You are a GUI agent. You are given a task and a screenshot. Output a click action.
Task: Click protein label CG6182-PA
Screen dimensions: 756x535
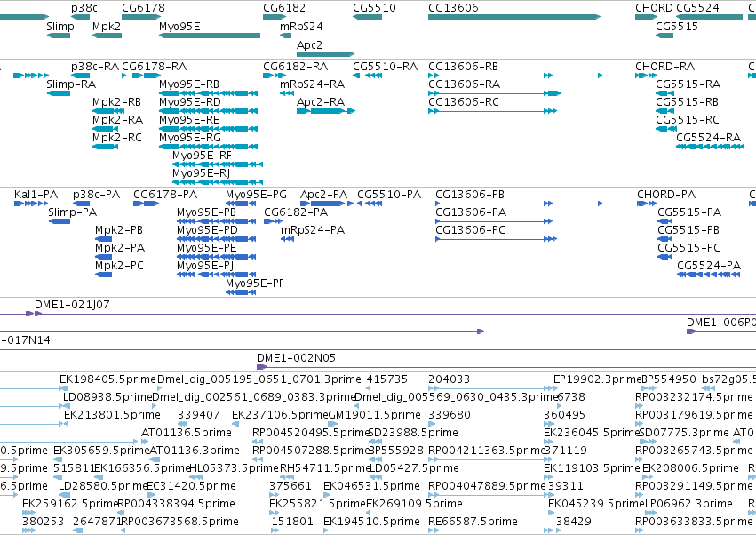tap(296, 212)
